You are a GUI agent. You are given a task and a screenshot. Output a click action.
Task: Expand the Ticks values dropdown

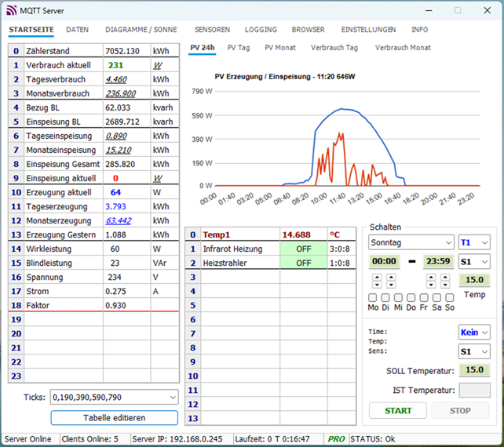point(171,398)
